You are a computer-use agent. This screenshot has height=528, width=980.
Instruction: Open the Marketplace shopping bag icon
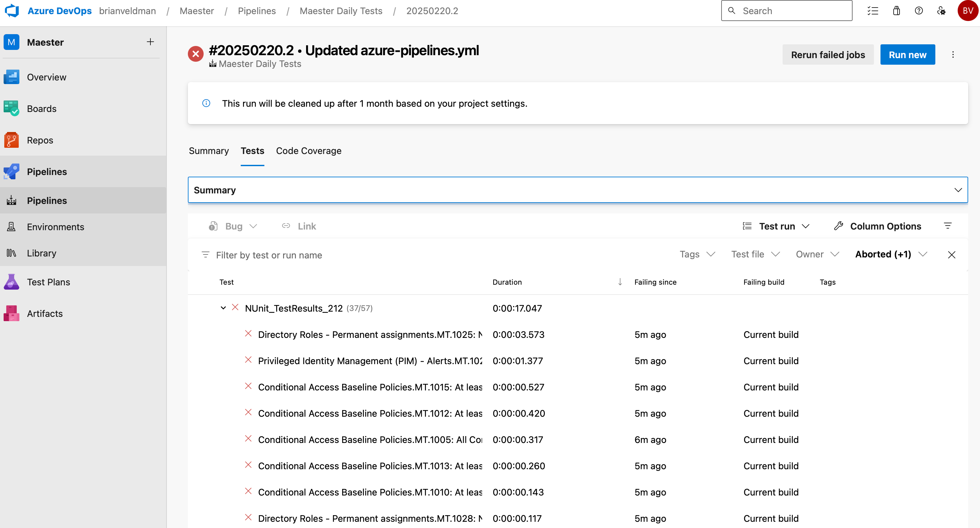pos(896,11)
